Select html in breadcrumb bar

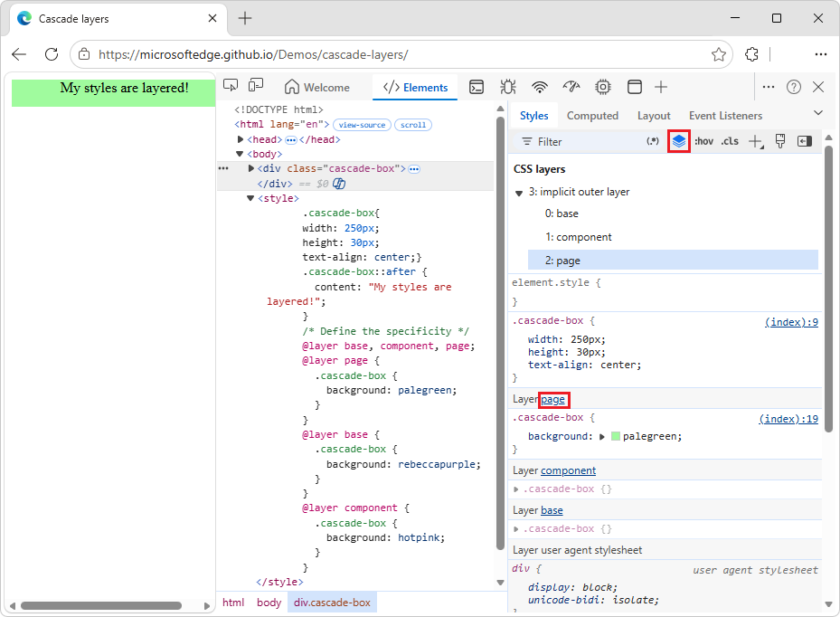click(233, 603)
